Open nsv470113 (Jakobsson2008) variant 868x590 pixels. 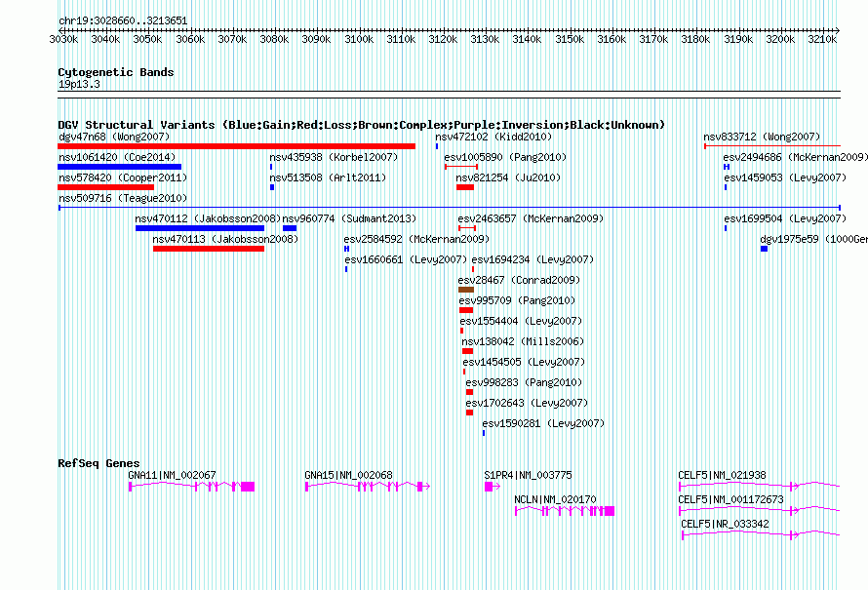pyautogui.click(x=225, y=239)
